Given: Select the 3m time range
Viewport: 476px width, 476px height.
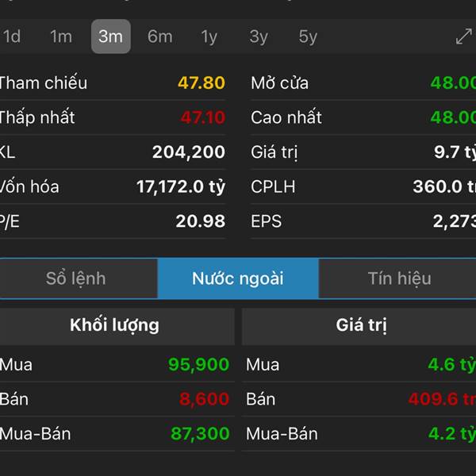Looking at the screenshot, I should point(110,36).
